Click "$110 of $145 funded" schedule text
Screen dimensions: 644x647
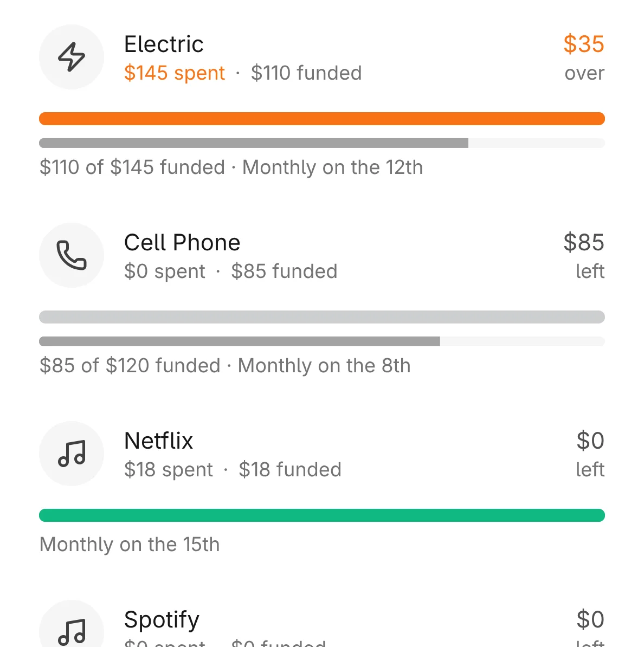[x=231, y=167]
